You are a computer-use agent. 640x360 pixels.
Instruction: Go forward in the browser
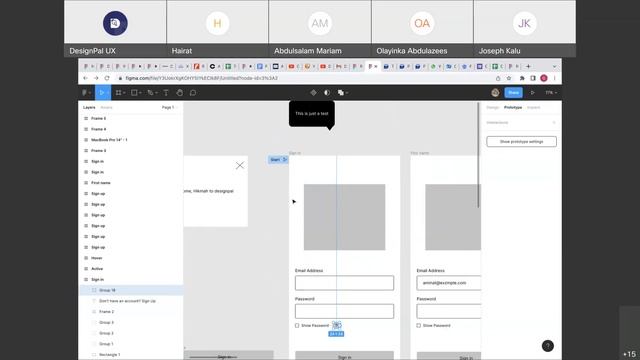coord(96,78)
